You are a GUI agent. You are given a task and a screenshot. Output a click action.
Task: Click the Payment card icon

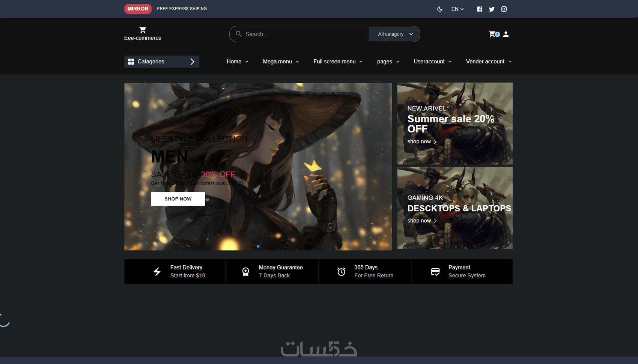(x=435, y=272)
